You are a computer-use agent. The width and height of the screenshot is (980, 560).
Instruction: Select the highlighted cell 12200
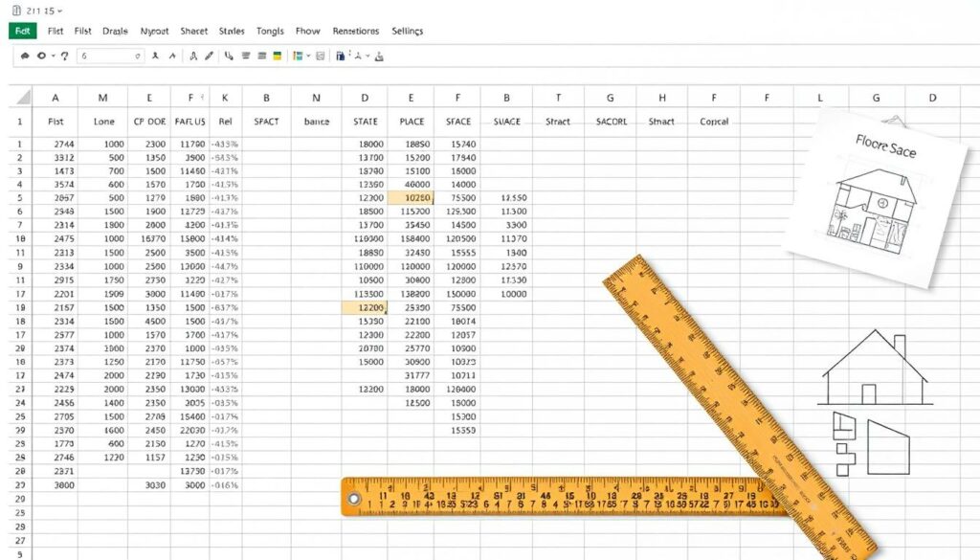coord(365,307)
